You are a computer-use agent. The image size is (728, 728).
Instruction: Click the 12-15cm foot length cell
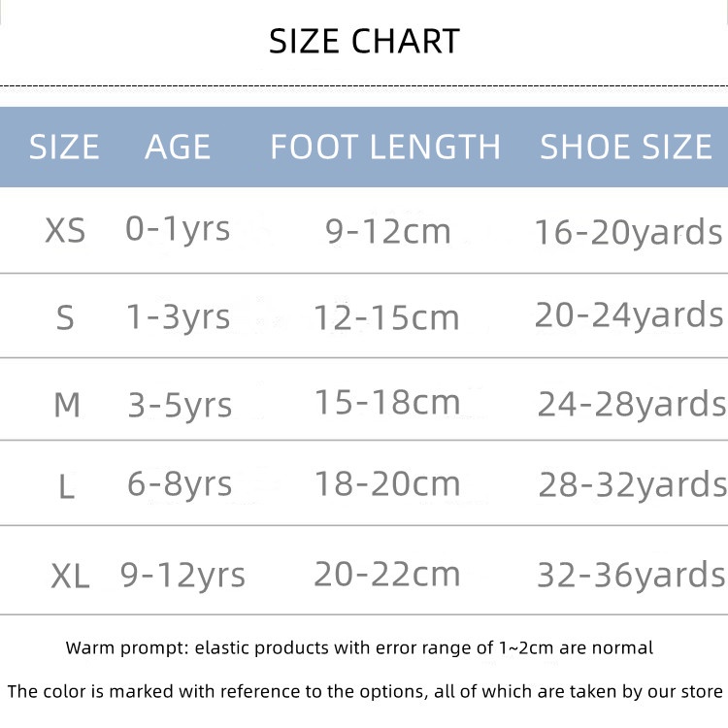386,317
